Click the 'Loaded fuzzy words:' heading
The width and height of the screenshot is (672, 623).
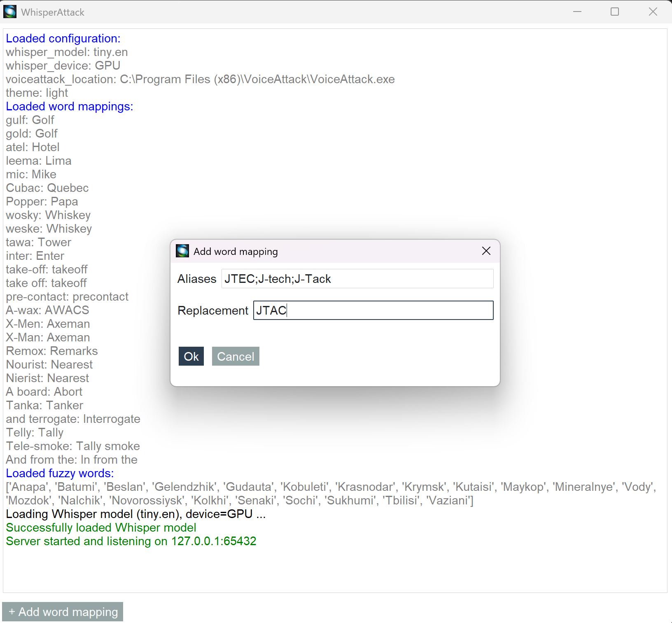[x=60, y=473]
